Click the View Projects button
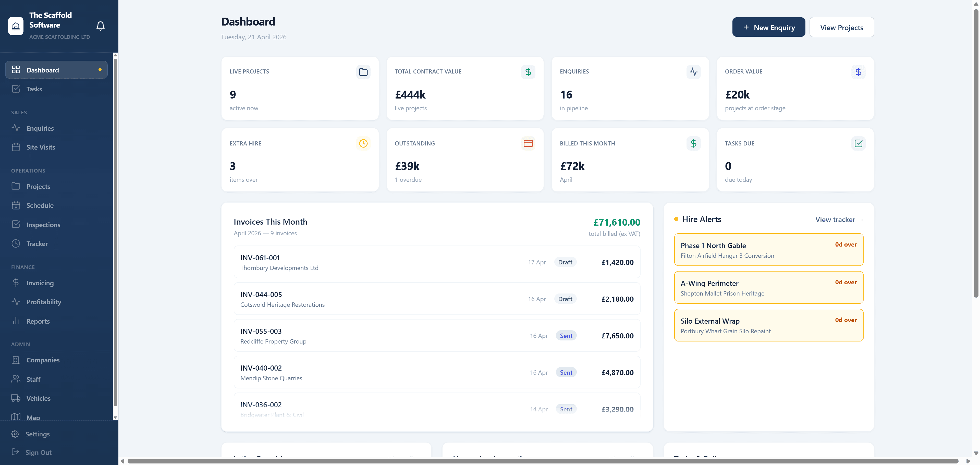The image size is (980, 465). [841, 27]
